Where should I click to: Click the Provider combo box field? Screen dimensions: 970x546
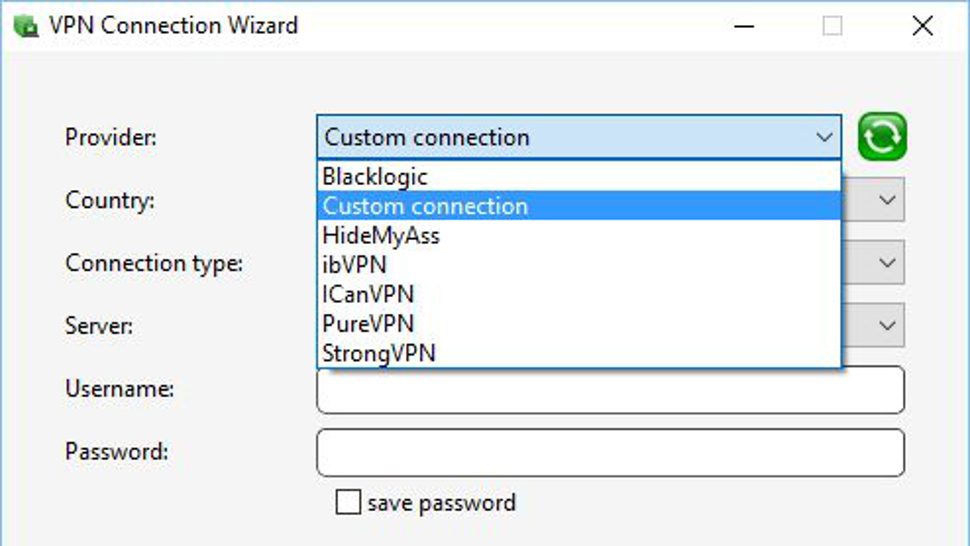tap(579, 137)
